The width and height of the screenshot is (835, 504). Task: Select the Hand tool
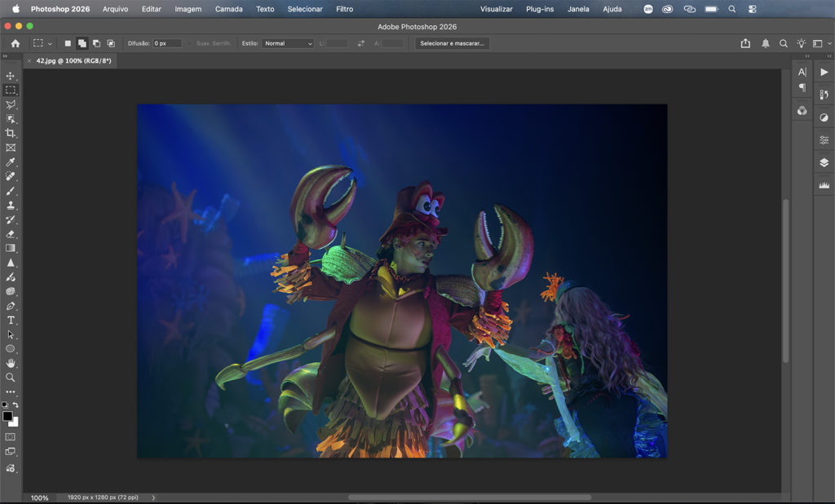click(x=11, y=363)
